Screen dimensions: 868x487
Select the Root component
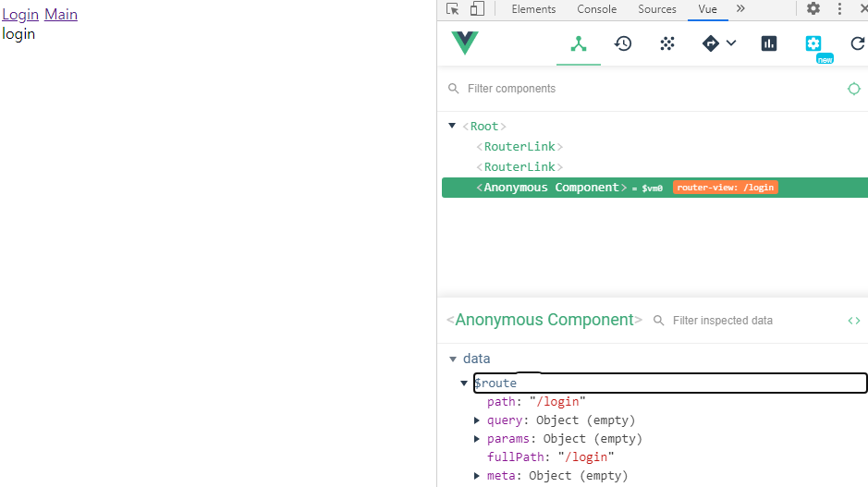[484, 127]
